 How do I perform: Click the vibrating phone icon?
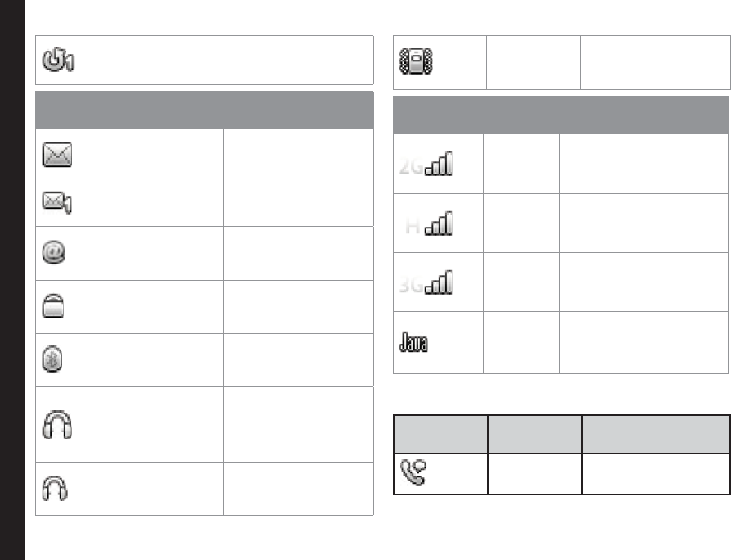pos(414,62)
